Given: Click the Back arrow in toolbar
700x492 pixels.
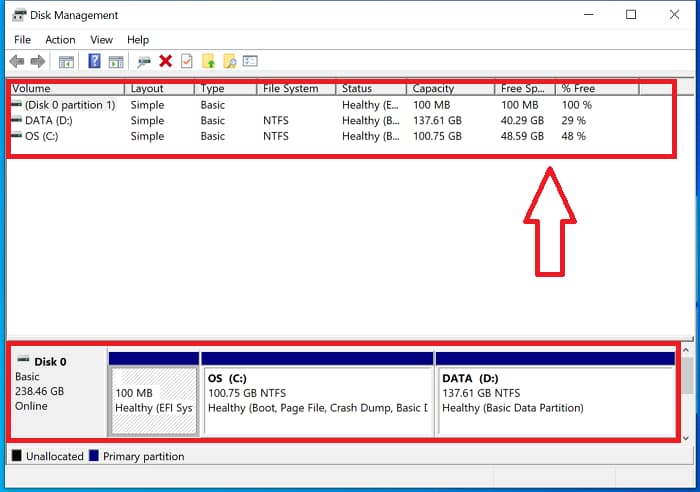Looking at the screenshot, I should tap(17, 62).
